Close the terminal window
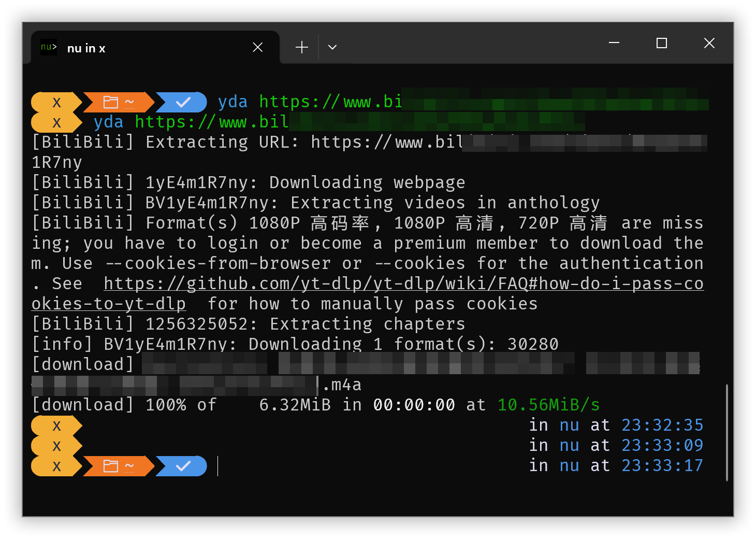756x539 pixels. (x=709, y=43)
